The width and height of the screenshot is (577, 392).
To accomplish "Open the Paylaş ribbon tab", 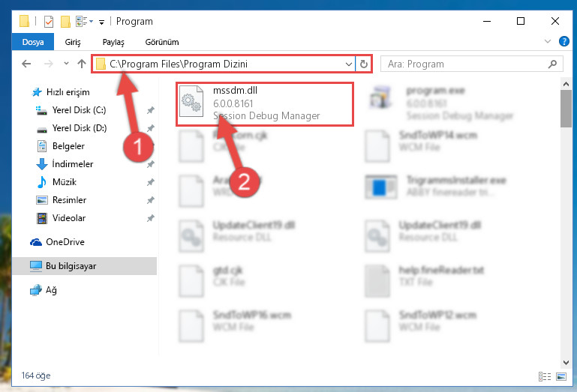I will (113, 42).
